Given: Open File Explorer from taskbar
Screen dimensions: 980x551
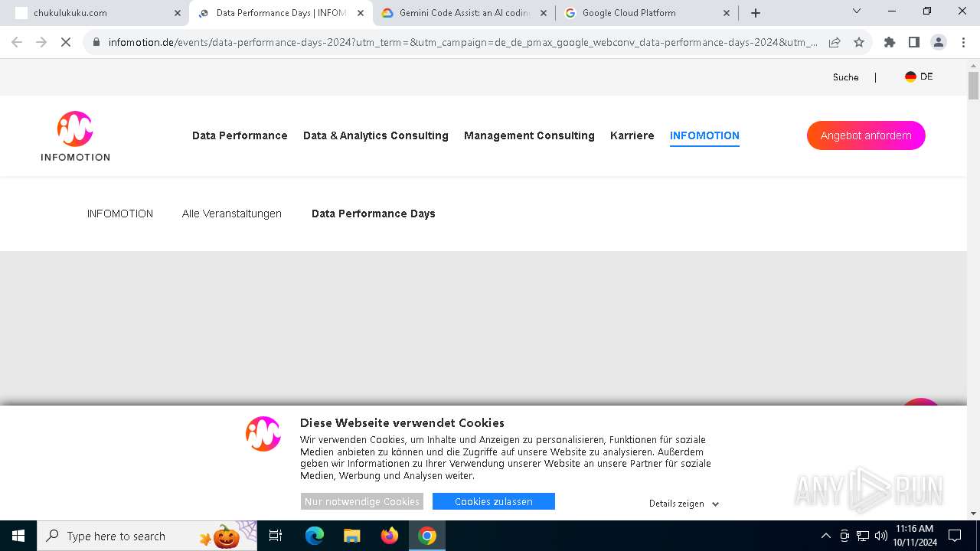Looking at the screenshot, I should pyautogui.click(x=352, y=536).
